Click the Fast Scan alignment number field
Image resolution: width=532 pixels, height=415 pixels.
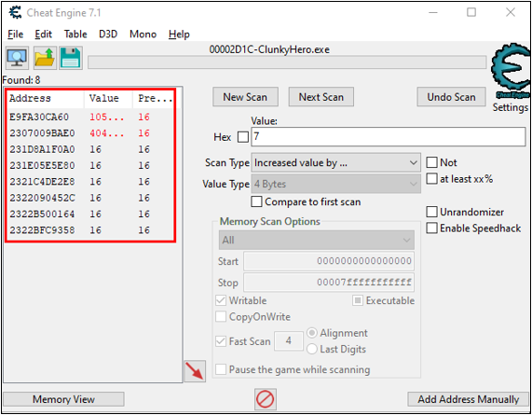[289, 340]
